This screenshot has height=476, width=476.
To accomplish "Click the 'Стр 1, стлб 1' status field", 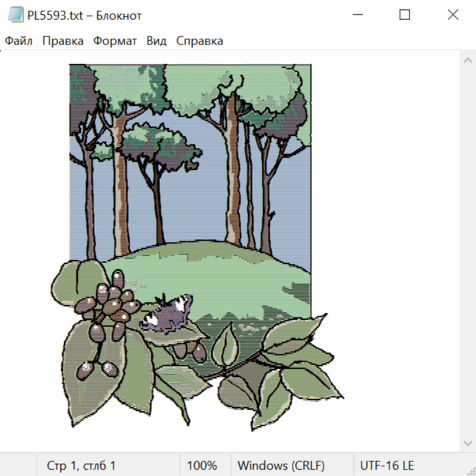I will tap(81, 465).
